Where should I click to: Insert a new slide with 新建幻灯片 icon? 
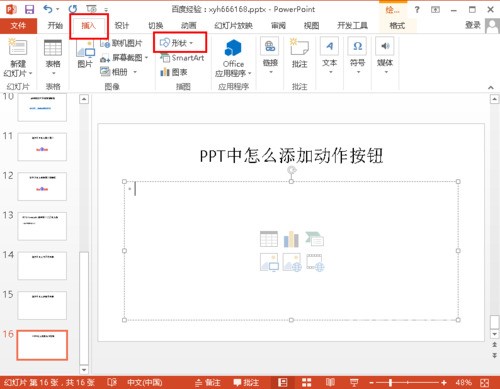[18, 48]
